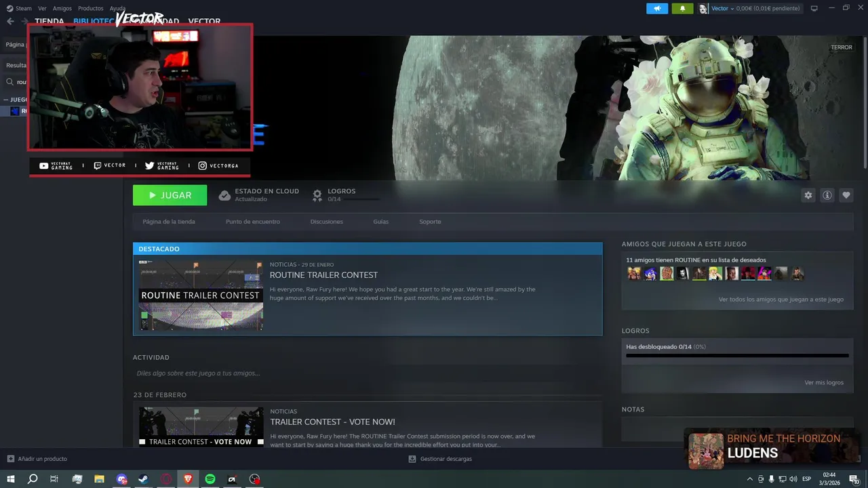Open ROUTINE TRAILER CONTEST news thumbnail
This screenshot has width=868, height=488.
tap(201, 296)
